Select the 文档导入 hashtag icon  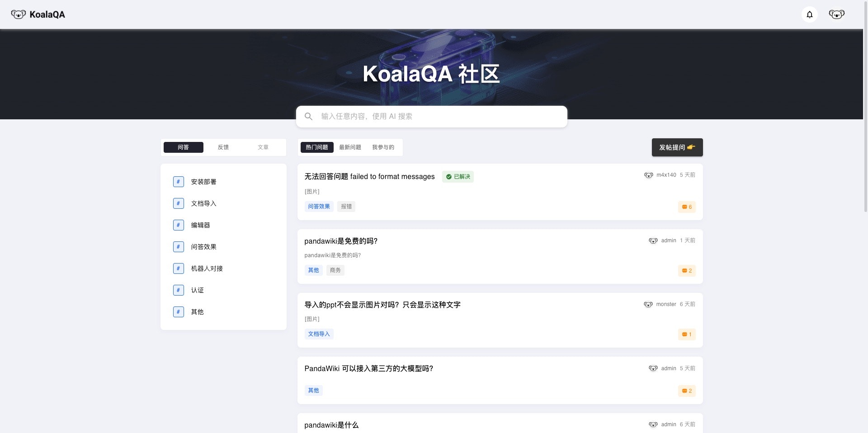(x=178, y=203)
